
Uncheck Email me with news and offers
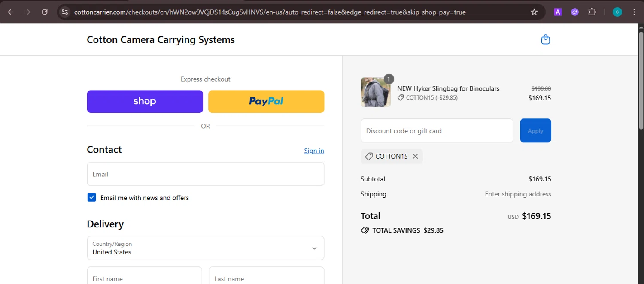(91, 197)
